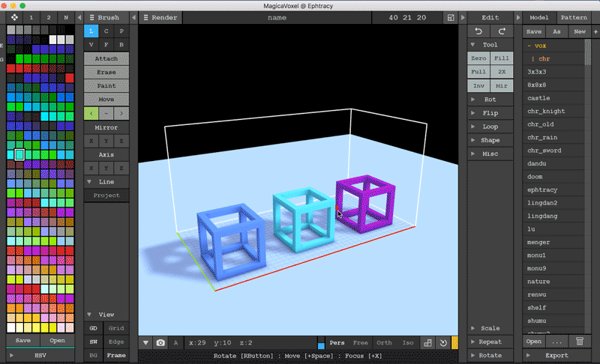Collapse the brush panel arrow

point(134,17)
